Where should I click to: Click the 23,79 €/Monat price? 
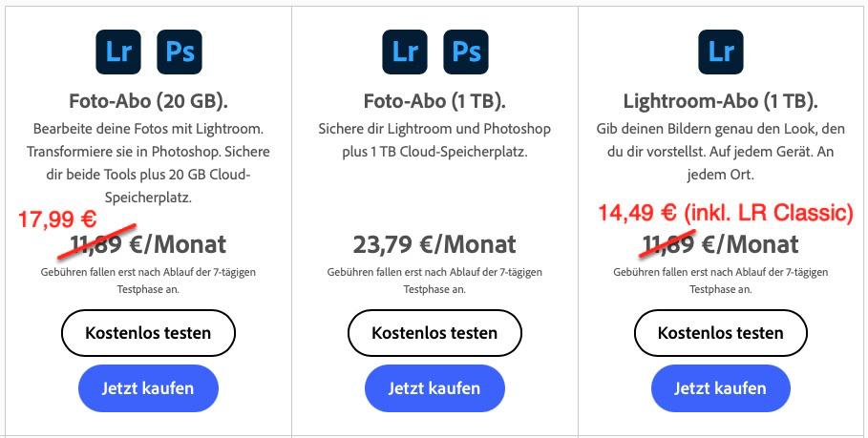pos(434,245)
